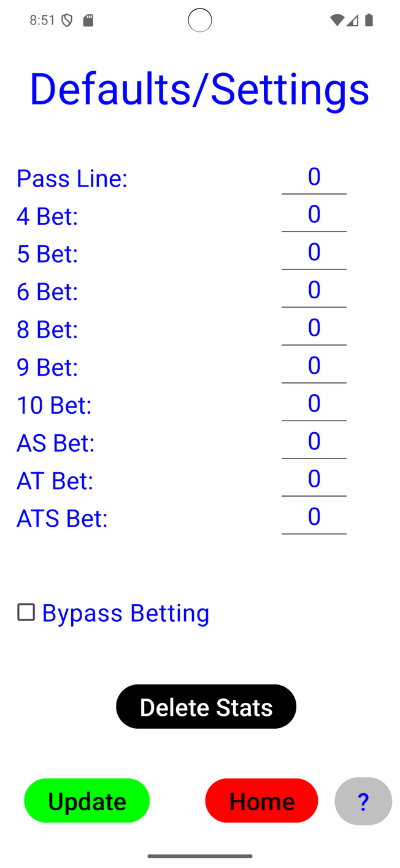This screenshot has width=400, height=868.
Task: Tap the SD card status icon
Action: (88, 20)
